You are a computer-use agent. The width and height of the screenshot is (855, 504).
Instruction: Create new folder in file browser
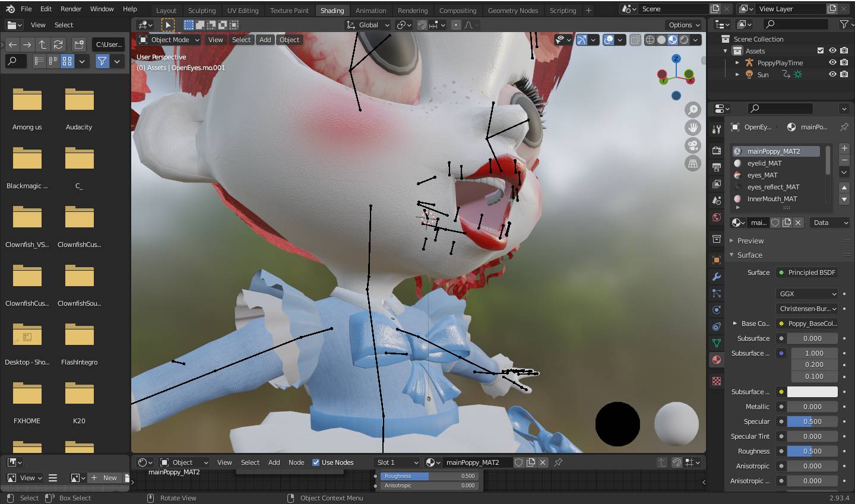pos(79,45)
